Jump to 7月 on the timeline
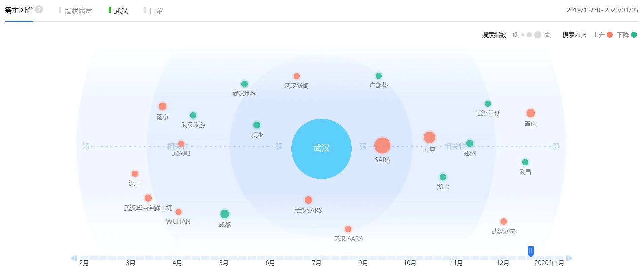Screen dimensions: 644x276 click(316, 263)
